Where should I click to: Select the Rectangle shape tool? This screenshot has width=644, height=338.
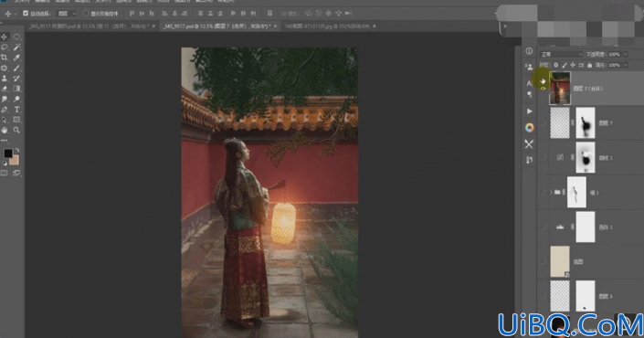[16, 120]
